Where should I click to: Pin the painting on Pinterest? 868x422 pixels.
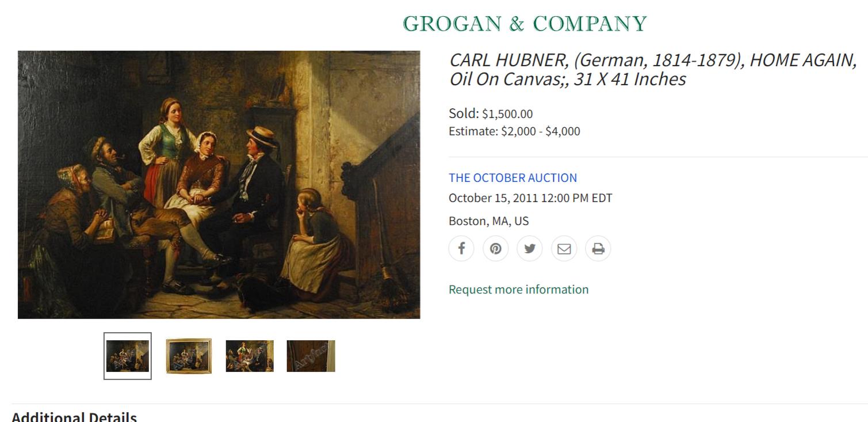coord(495,249)
